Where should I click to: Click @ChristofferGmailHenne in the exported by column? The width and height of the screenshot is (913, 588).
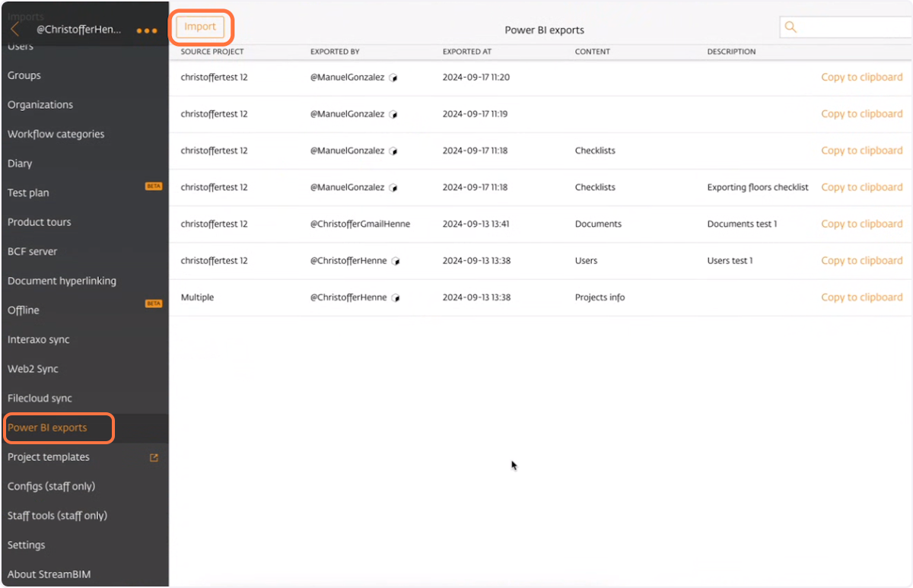361,224
